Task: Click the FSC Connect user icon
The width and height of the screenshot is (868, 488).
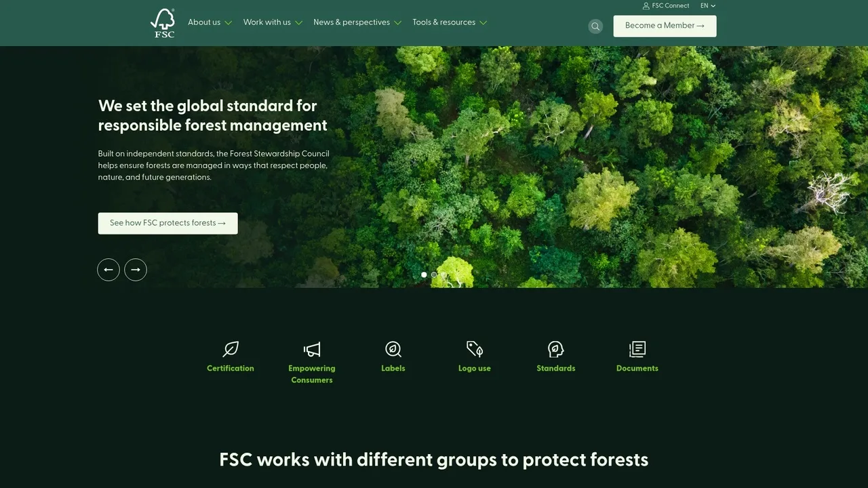Action: coord(646,6)
